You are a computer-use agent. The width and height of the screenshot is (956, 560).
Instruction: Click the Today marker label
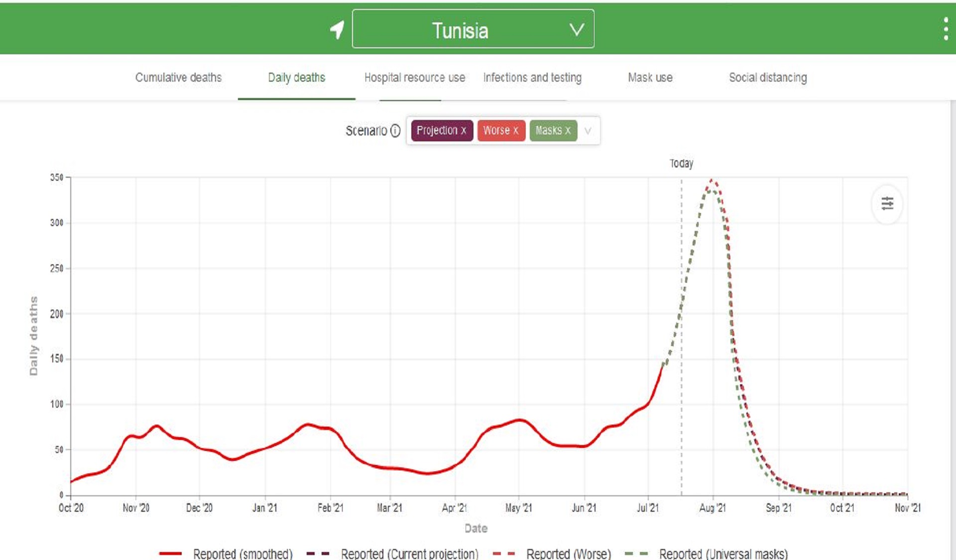point(681,163)
